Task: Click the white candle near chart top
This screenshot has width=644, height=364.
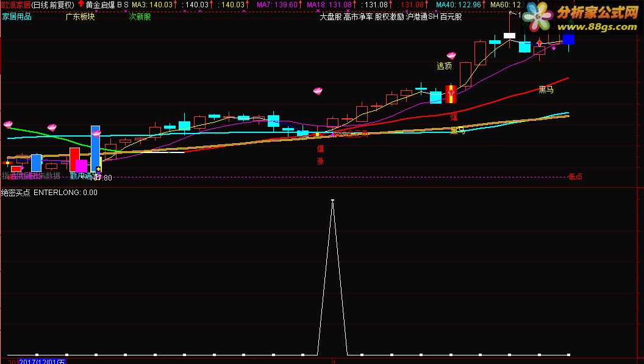Action: tap(509, 36)
